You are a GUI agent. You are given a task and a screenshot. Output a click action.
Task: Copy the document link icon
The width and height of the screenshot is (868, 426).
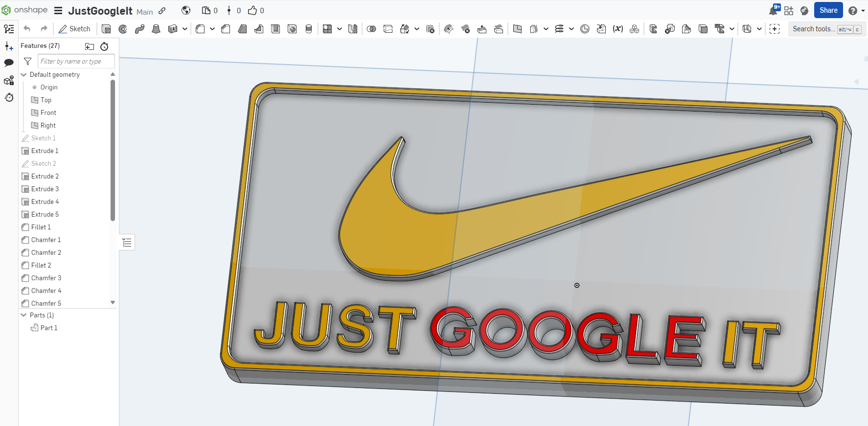point(162,11)
